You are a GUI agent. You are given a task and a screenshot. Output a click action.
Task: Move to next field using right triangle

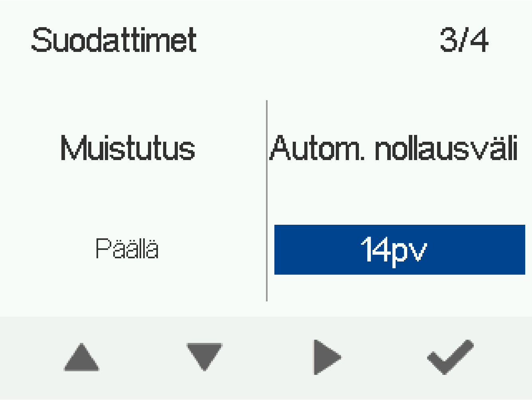pyautogui.click(x=327, y=357)
